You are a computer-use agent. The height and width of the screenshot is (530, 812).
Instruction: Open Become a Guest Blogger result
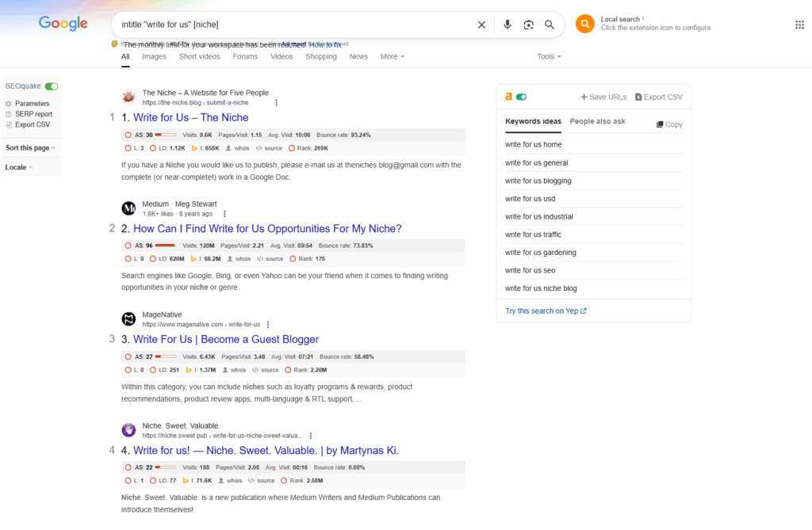(x=226, y=340)
